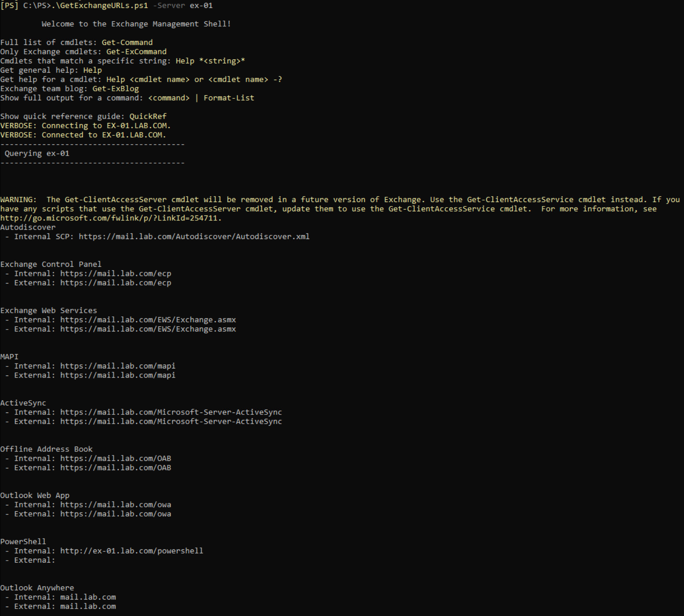
Task: Click the Autodiscover Internal SCP URL
Action: tap(194, 236)
